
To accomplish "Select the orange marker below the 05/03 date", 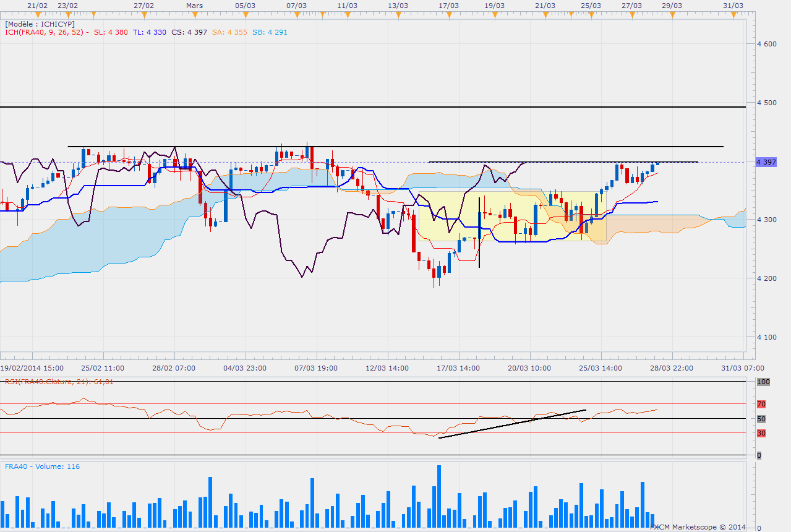I will point(246,15).
